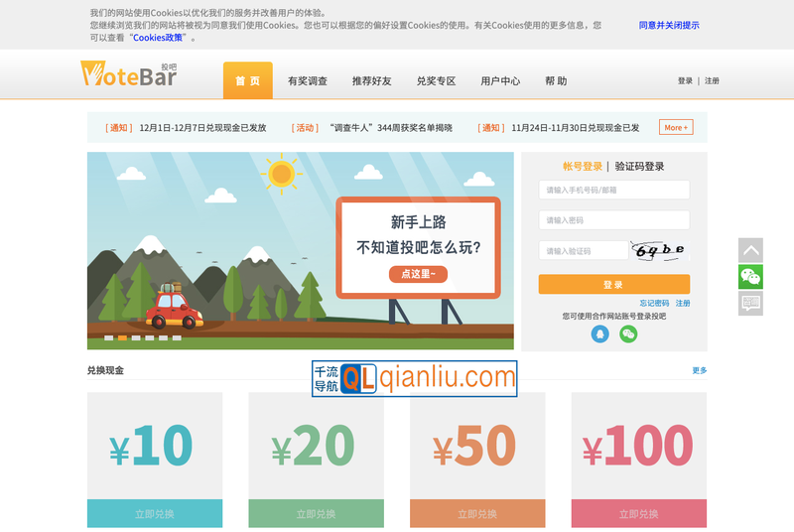794x532 pixels.
Task: Click the phone number/email input field
Action: tap(613, 191)
